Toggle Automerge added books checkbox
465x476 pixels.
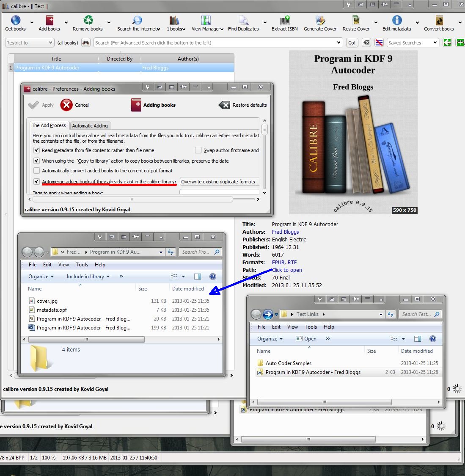[36, 182]
